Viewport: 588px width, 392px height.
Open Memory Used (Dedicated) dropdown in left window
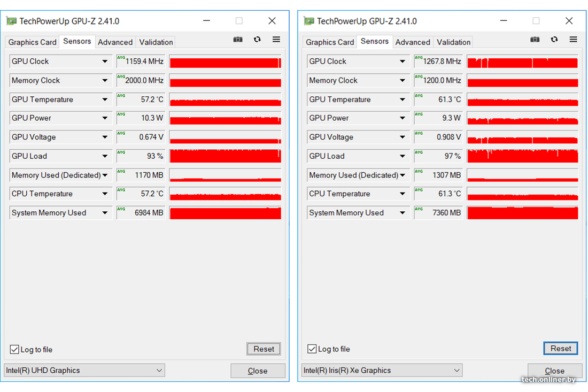click(61, 175)
